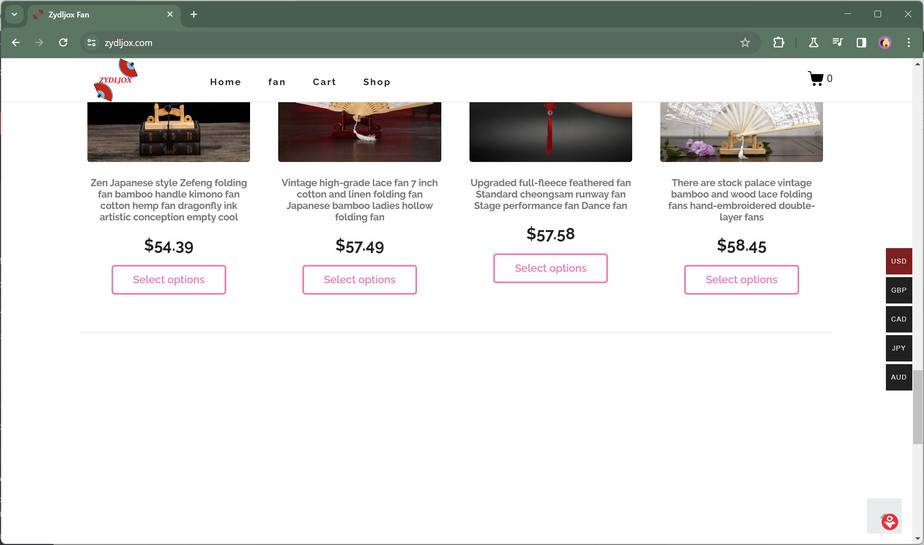Open stock palace vintage fan image
This screenshot has width=924, height=545.
pyautogui.click(x=741, y=132)
